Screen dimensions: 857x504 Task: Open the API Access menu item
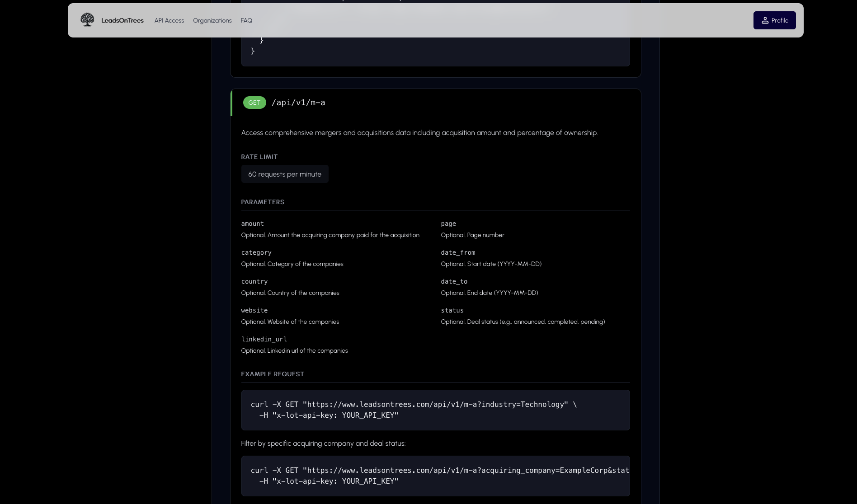coord(169,20)
